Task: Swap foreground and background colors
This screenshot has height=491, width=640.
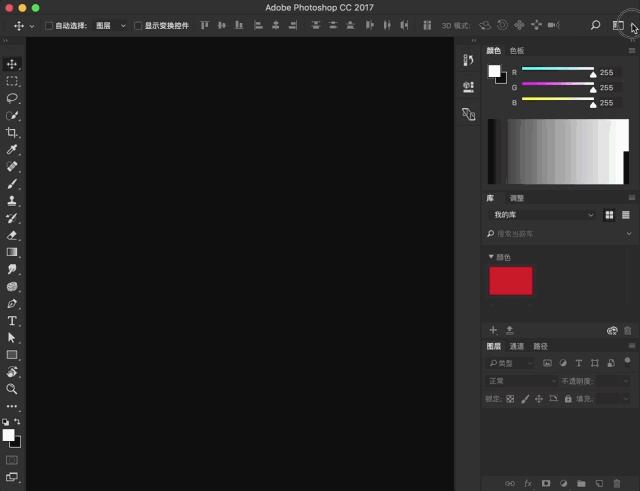Action: pos(17,421)
